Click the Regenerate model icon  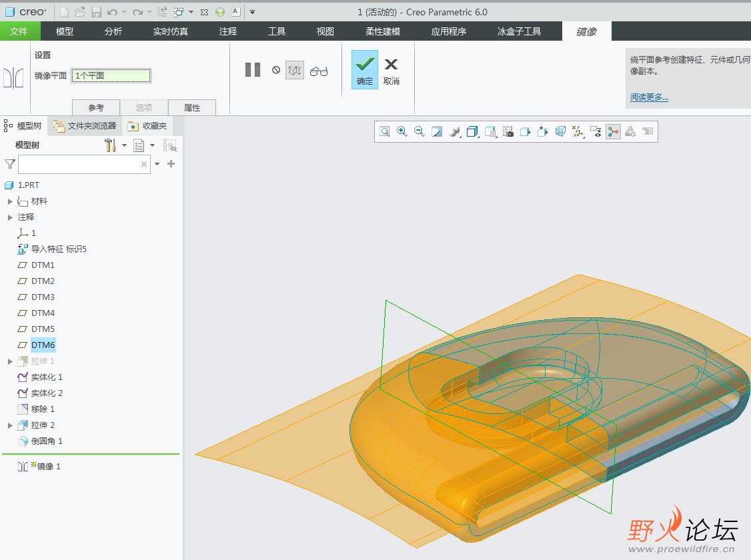click(162, 12)
